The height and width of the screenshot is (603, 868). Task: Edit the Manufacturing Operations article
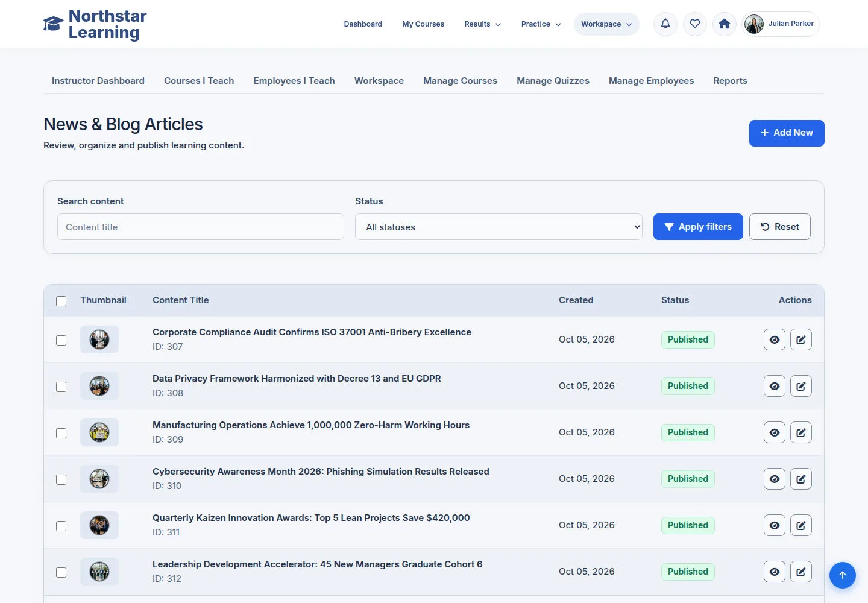coord(801,432)
